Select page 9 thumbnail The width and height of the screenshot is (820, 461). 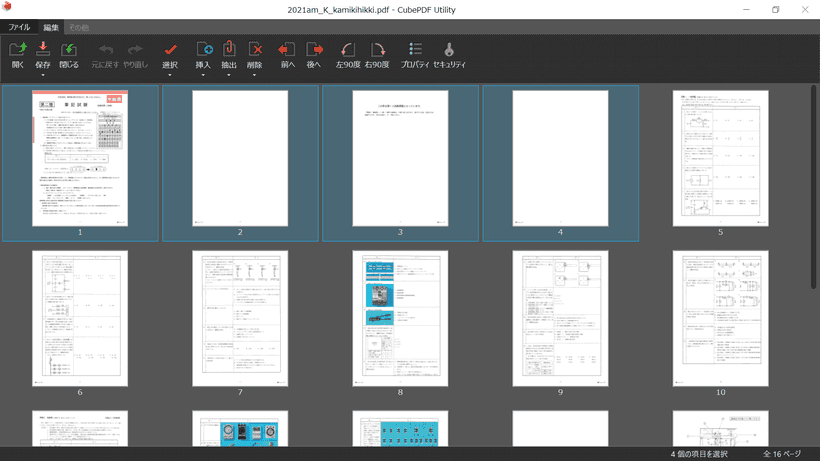pyautogui.click(x=560, y=318)
